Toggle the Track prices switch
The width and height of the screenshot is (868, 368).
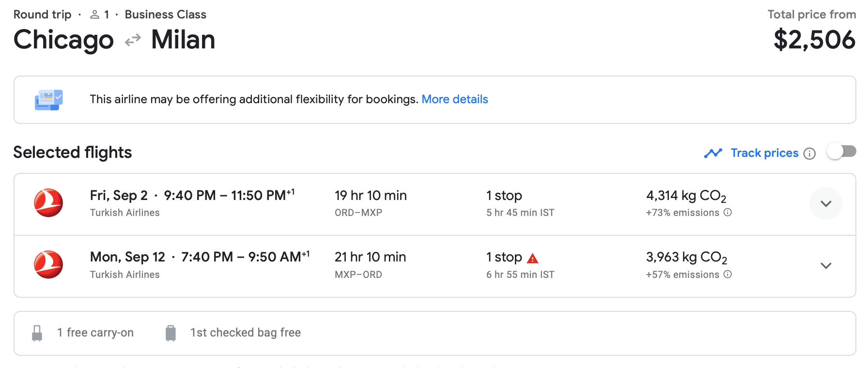[x=841, y=152]
